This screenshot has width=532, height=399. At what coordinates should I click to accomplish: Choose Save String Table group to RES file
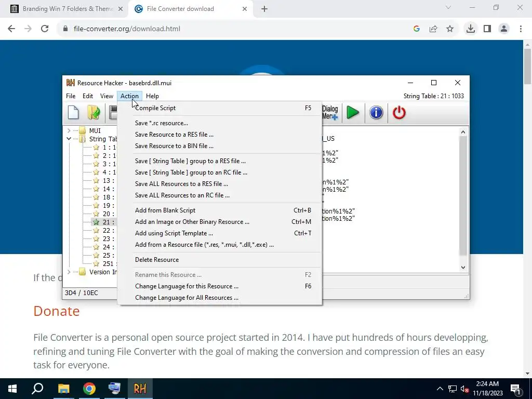[220, 161]
